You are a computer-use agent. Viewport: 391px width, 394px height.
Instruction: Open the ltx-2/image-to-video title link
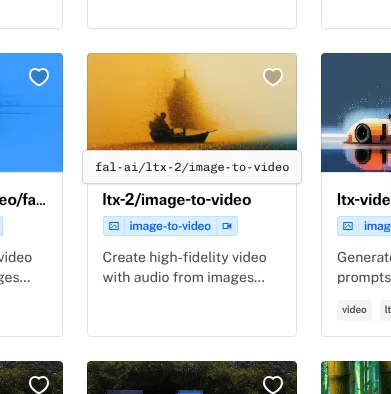(x=177, y=200)
